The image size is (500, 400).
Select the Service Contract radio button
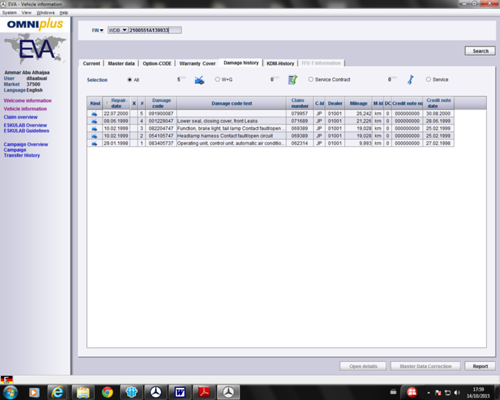point(311,79)
